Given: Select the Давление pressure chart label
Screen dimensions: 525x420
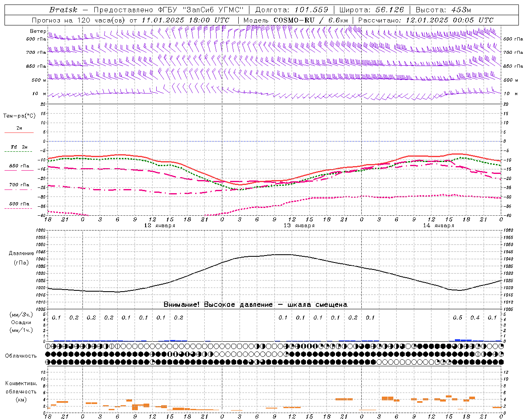Looking at the screenshot, I should click(x=21, y=253).
